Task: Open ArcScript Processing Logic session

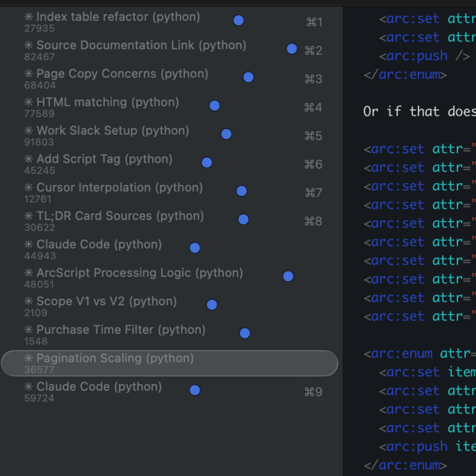Action: click(x=170, y=278)
